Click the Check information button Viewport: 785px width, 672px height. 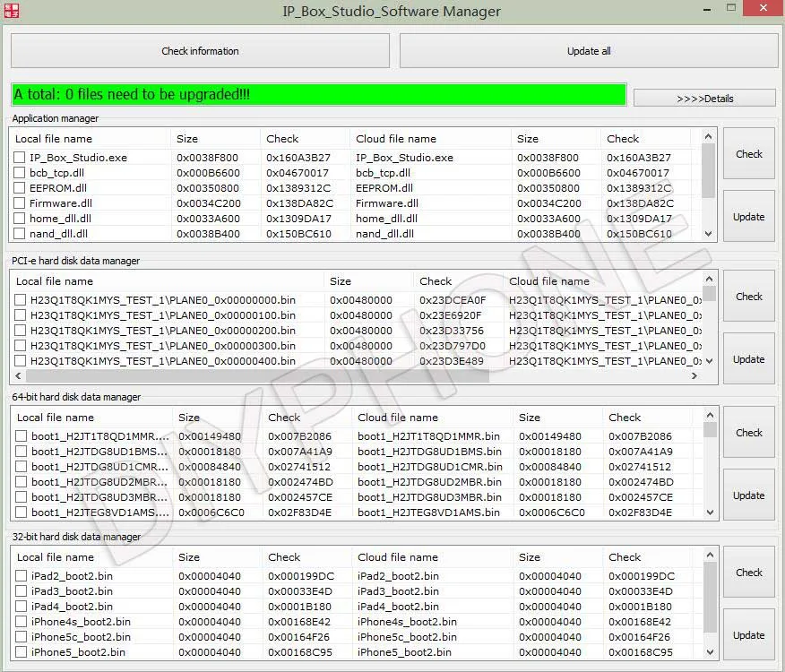[x=200, y=51]
